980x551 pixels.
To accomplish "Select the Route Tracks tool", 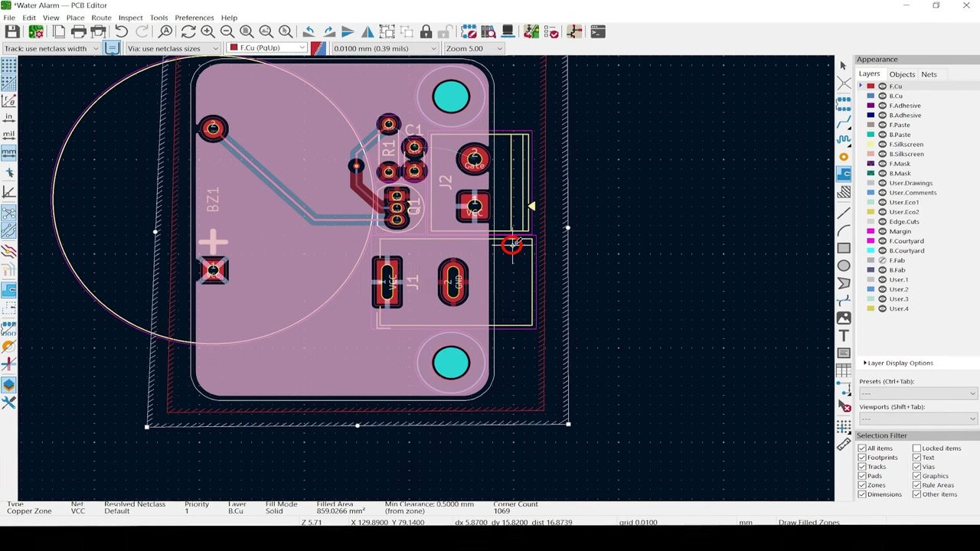I will 843,122.
